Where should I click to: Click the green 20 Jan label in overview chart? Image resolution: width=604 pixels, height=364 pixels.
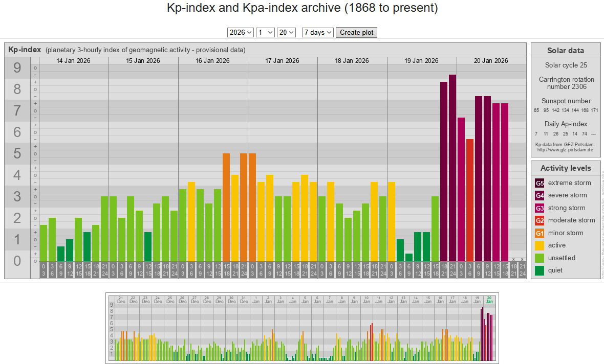[489, 300]
